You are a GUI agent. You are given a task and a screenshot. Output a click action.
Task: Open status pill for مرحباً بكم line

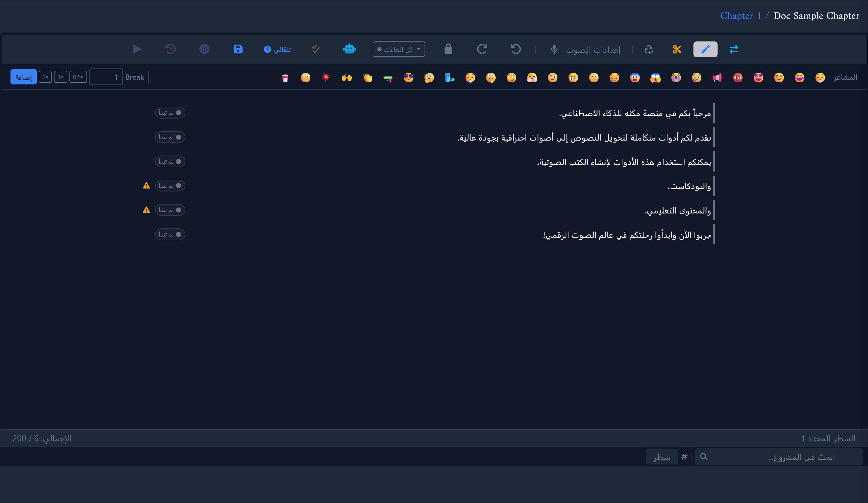(x=170, y=113)
